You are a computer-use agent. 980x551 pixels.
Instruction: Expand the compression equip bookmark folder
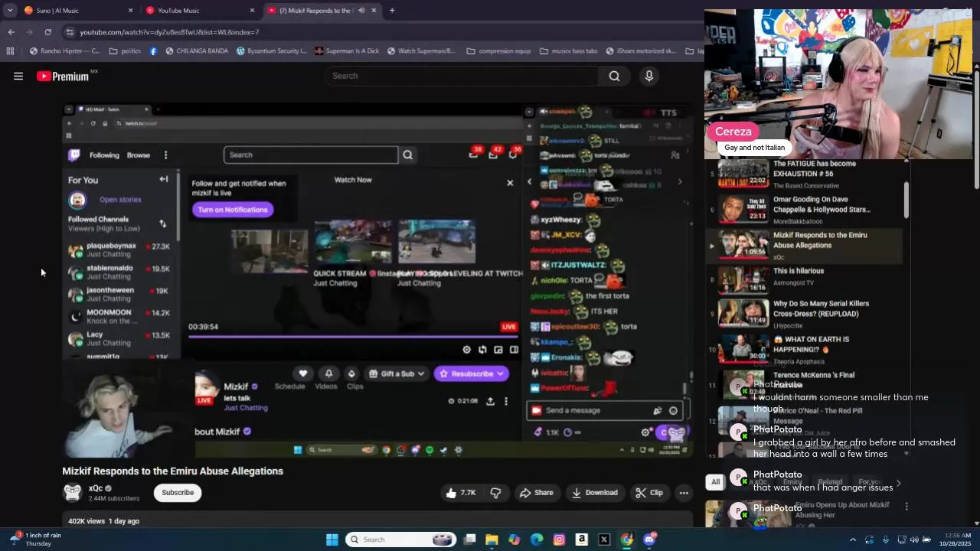498,51
